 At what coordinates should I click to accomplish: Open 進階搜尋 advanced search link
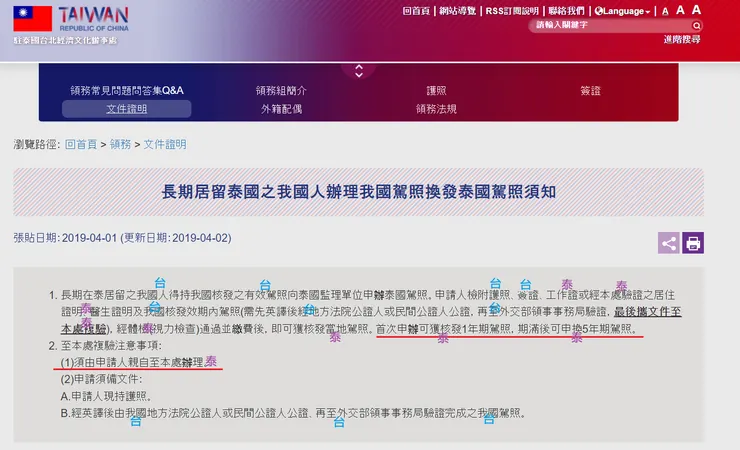(682, 40)
